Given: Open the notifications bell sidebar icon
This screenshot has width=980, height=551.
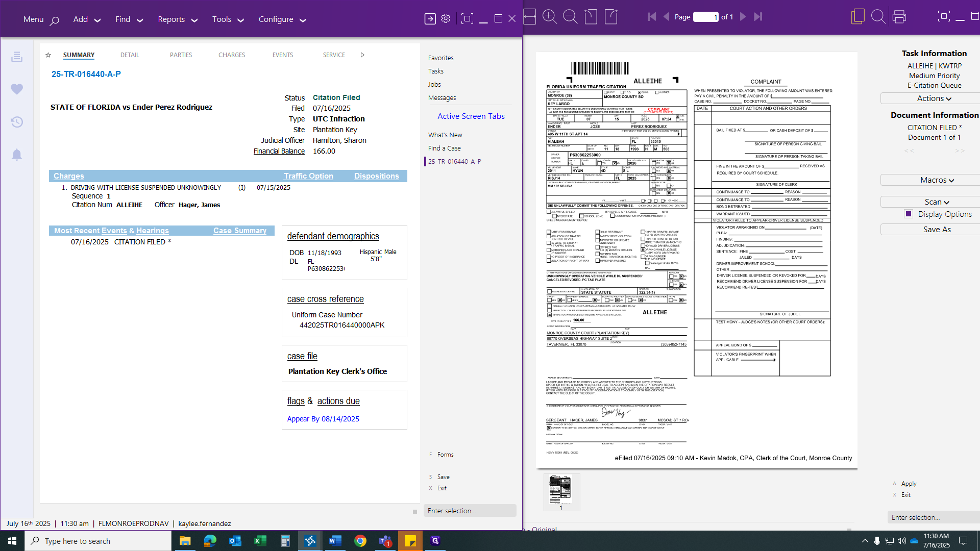Looking at the screenshot, I should tap(17, 155).
